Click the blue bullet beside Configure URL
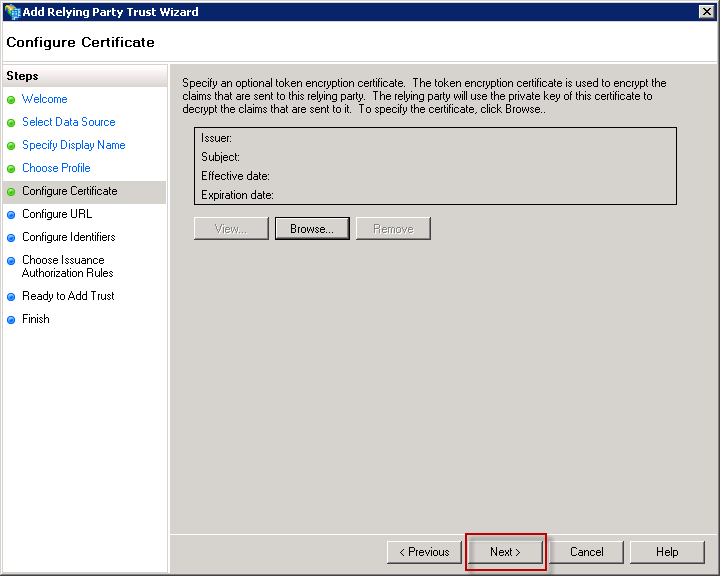The width and height of the screenshot is (720, 576). (11, 215)
